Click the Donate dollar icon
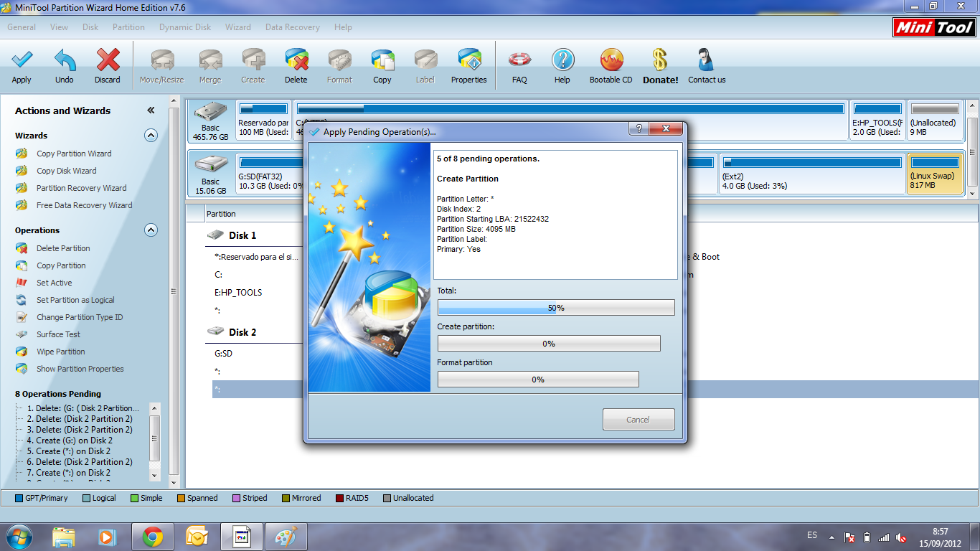Image resolution: width=980 pixels, height=551 pixels. click(660, 60)
